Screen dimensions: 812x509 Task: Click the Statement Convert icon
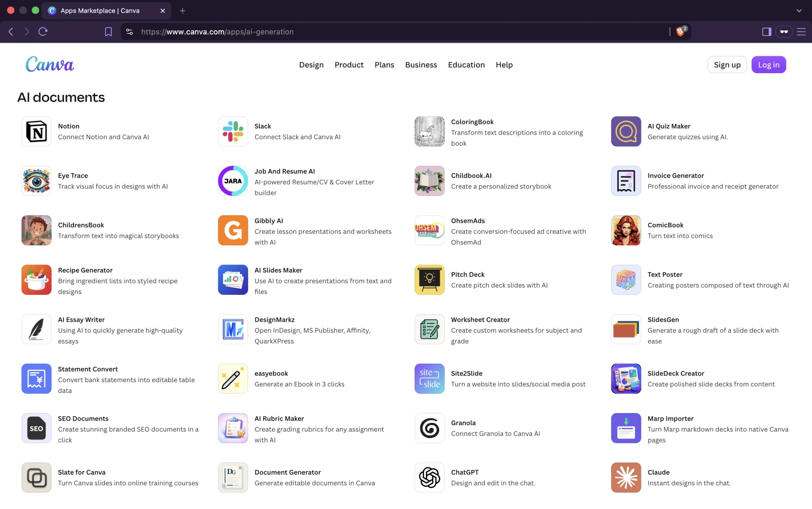37,379
